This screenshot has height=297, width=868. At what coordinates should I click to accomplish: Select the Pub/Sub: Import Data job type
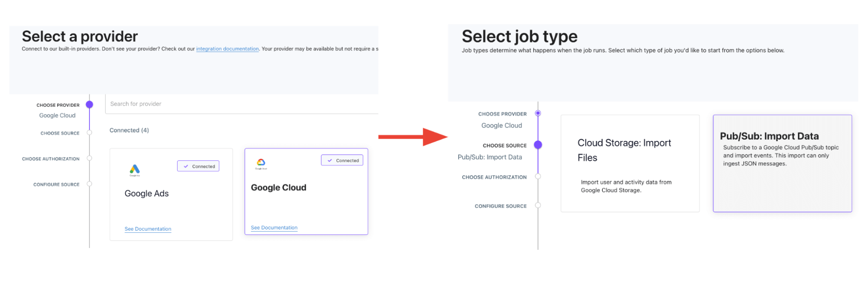click(782, 163)
